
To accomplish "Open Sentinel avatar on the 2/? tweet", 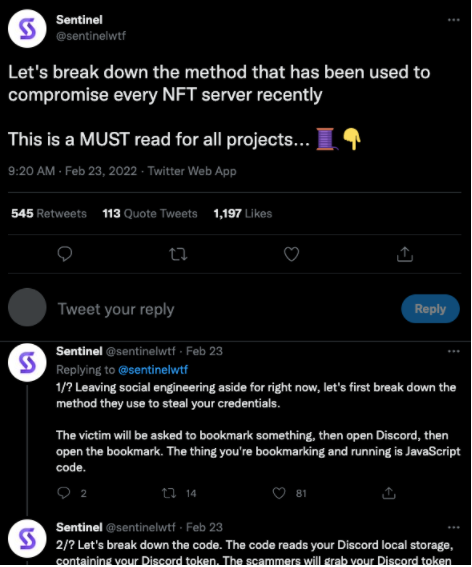I will 27,539.
